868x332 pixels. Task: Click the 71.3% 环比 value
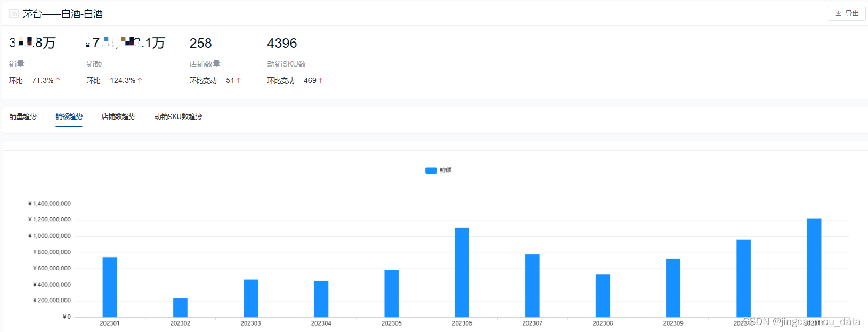point(43,80)
